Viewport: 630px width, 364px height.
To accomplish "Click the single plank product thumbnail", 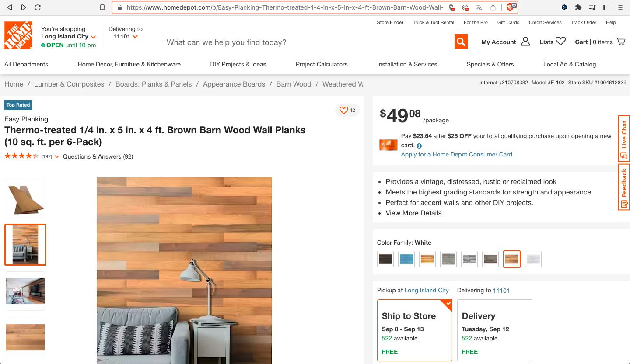I will coord(25,198).
